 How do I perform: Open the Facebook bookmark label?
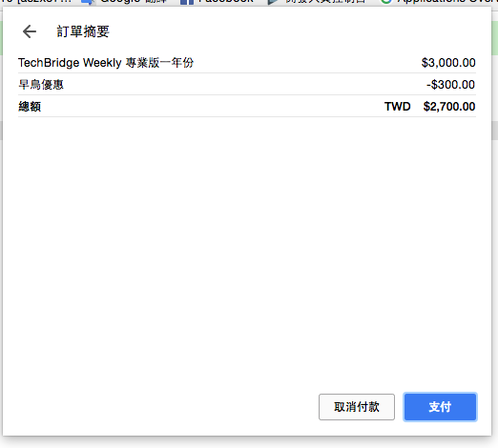pos(226,2)
